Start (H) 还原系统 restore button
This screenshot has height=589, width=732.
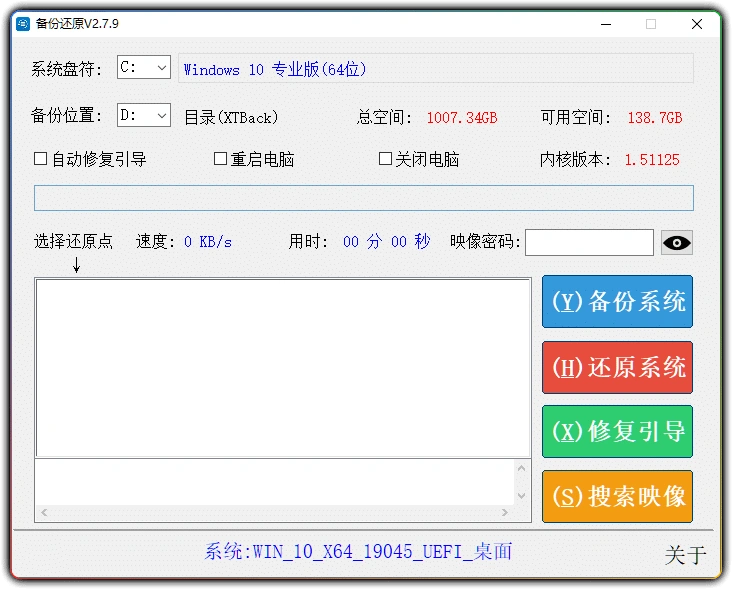pos(617,367)
